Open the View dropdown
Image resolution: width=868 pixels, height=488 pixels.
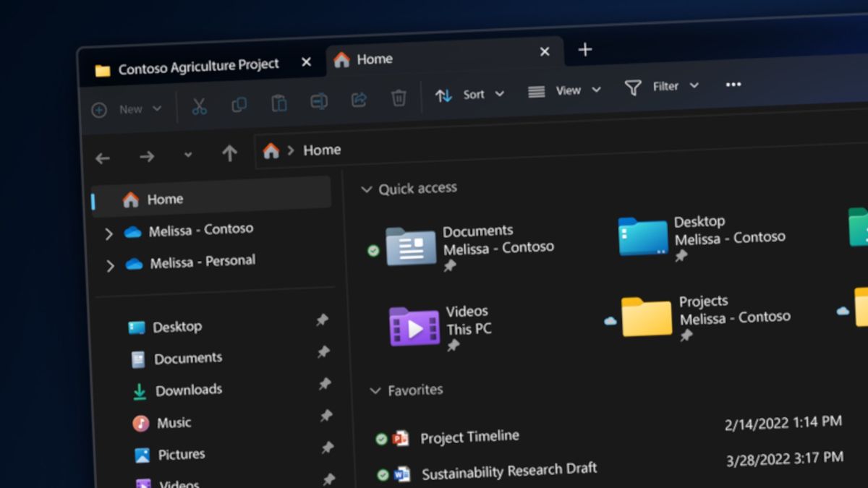click(564, 91)
